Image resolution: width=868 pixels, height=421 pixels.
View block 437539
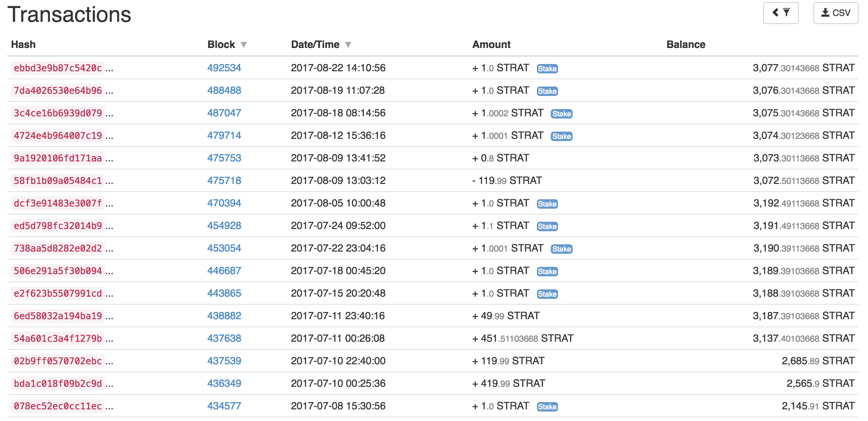224,361
